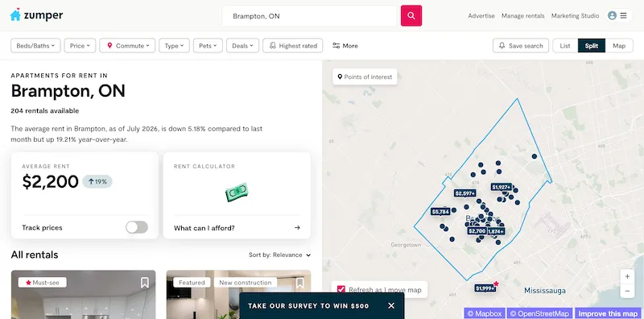Click the Mississauga map label
Viewport: 644px width, 319px height.
pyautogui.click(x=545, y=291)
